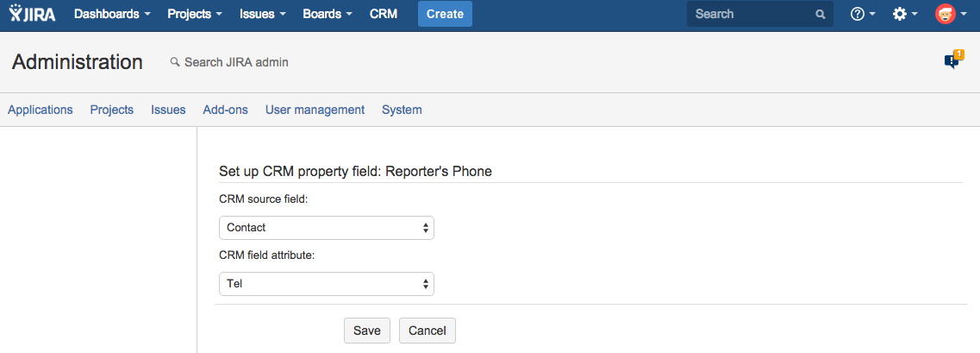
Task: Go to User management tab
Action: 315,110
